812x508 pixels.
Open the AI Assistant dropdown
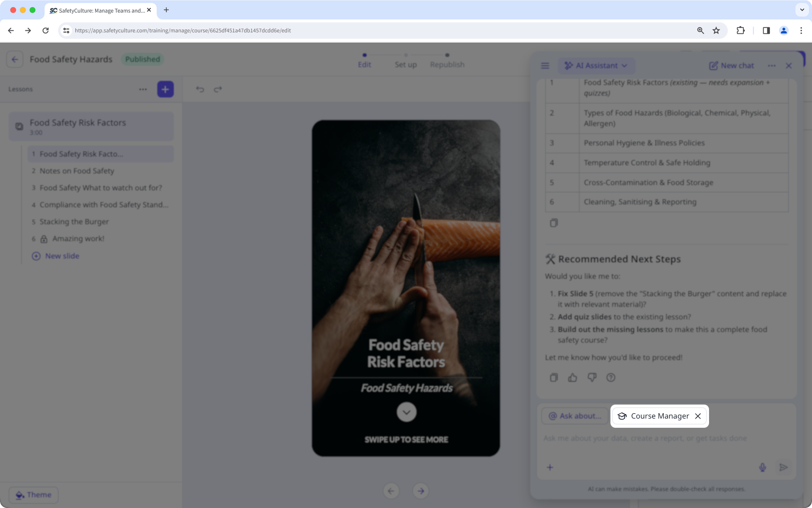tap(596, 66)
